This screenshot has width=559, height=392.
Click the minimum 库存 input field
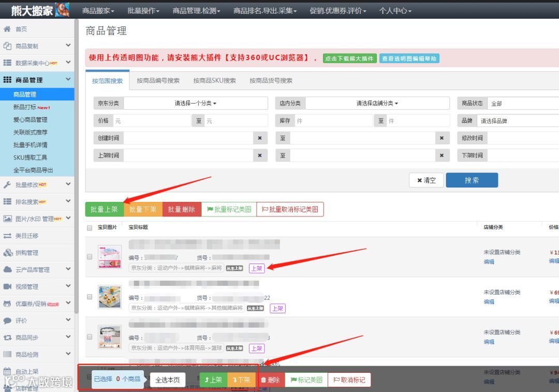click(x=334, y=121)
